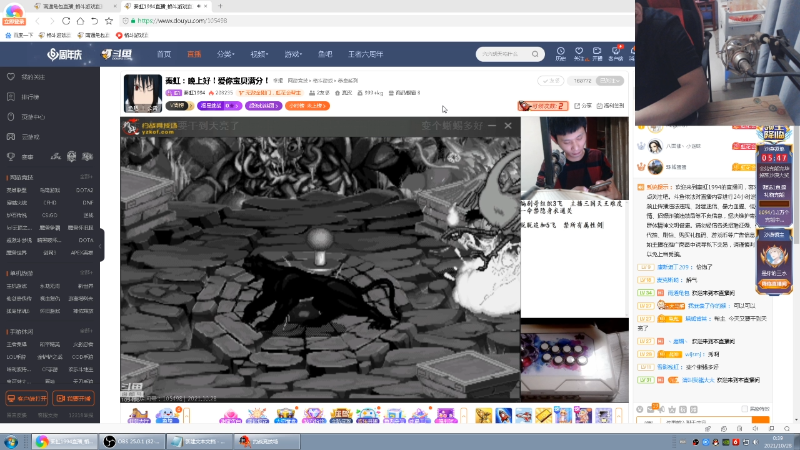Image resolution: width=800 pixels, height=450 pixels.
Task: Open 我的关注 in left sidebar
Action: (x=33, y=77)
